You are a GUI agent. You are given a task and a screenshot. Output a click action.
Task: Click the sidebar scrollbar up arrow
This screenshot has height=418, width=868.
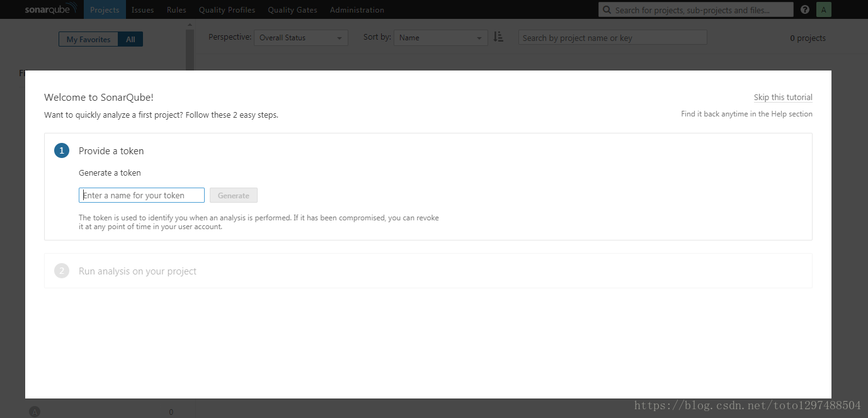click(190, 26)
